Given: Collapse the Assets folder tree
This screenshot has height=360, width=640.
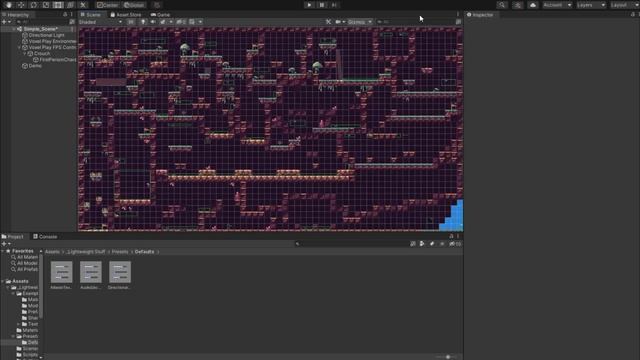Looking at the screenshot, I should 3,281.
